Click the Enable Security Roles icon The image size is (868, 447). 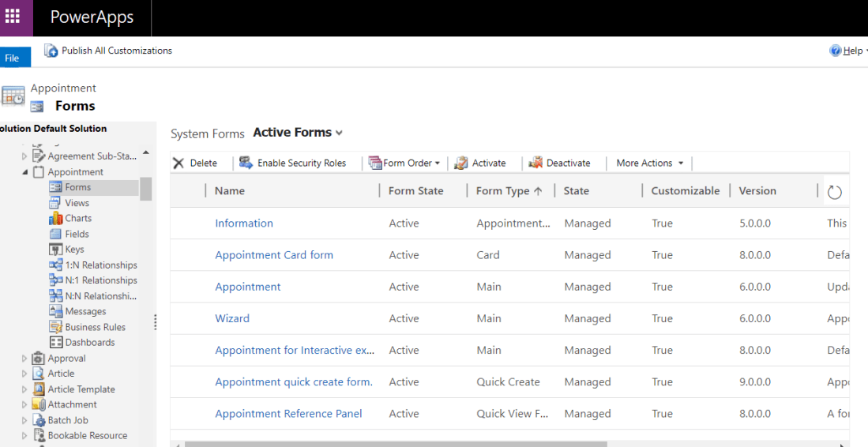[x=246, y=163]
